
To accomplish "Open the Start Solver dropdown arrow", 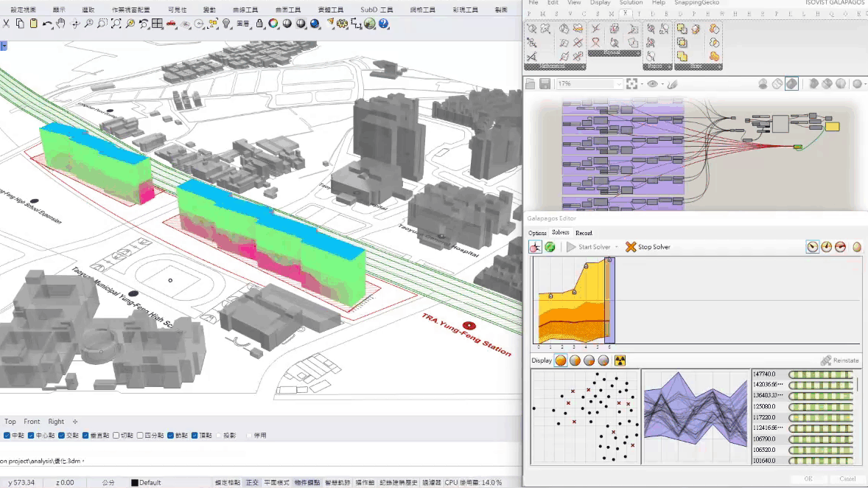I will [617, 247].
